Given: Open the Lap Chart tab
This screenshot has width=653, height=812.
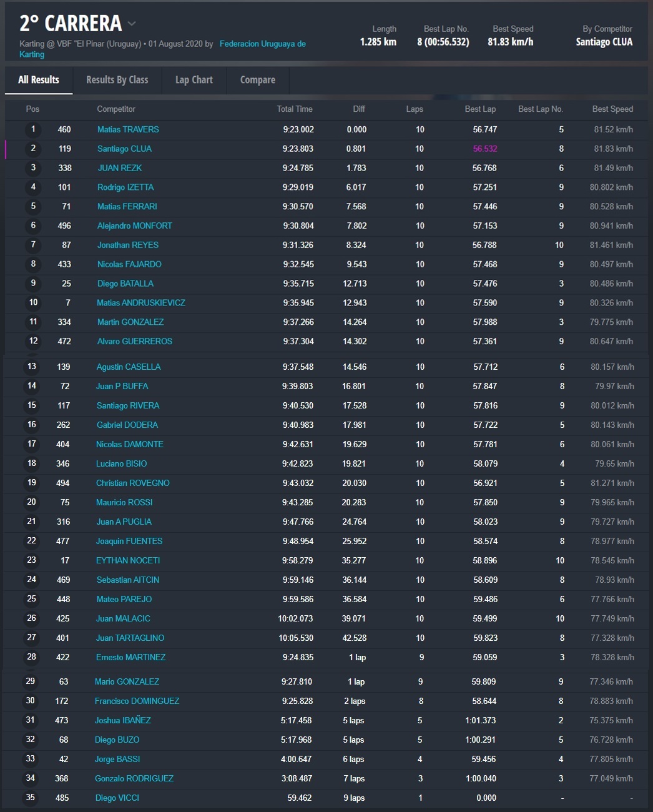Looking at the screenshot, I should [194, 80].
